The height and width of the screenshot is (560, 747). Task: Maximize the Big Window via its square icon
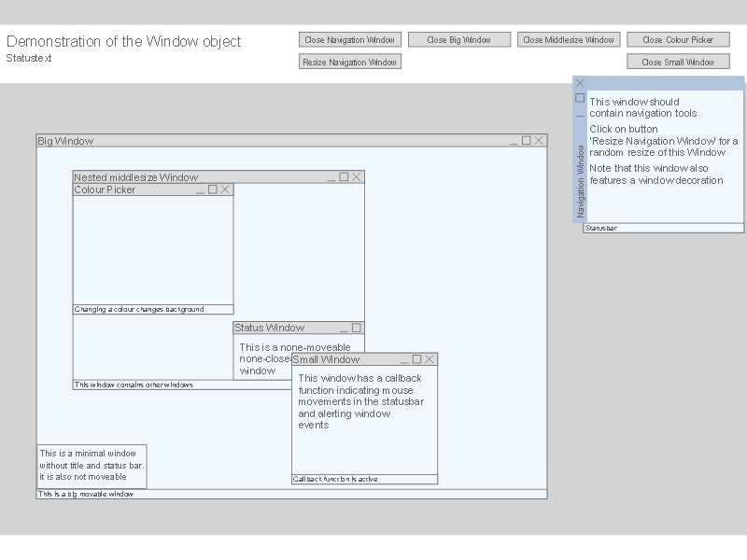coord(526,141)
